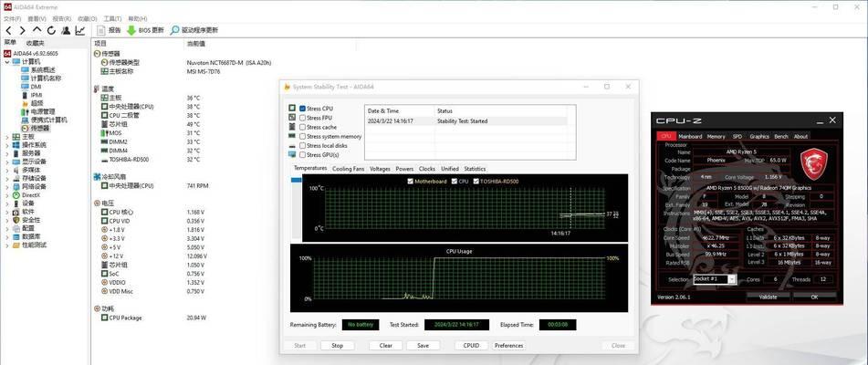The width and height of the screenshot is (868, 365).
Task: Click the Save button
Action: (x=423, y=346)
